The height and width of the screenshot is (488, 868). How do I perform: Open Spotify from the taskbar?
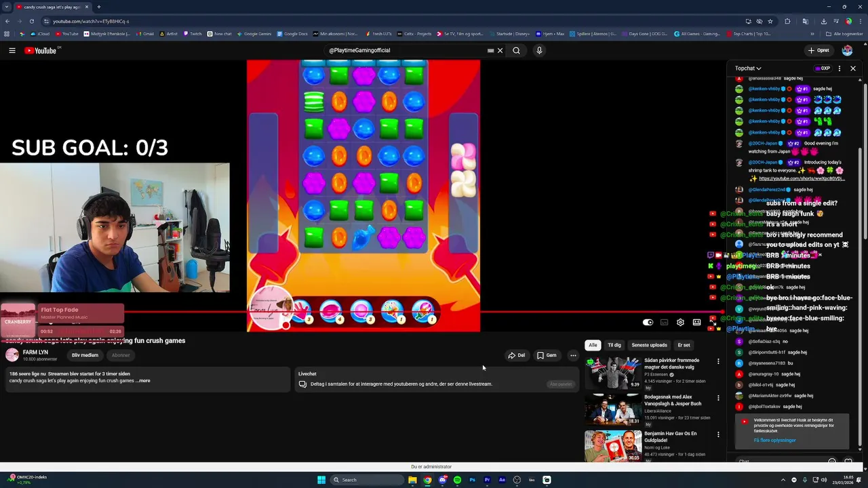coord(457,480)
